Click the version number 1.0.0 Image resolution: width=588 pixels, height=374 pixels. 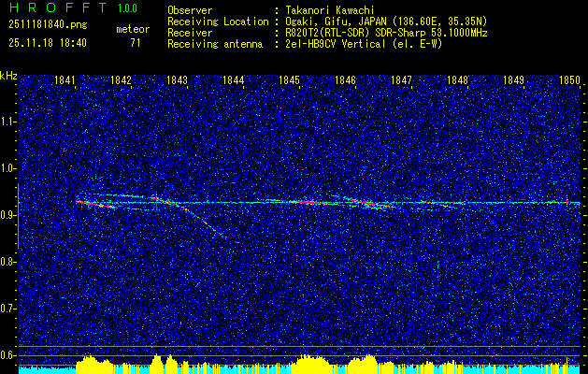(x=127, y=8)
